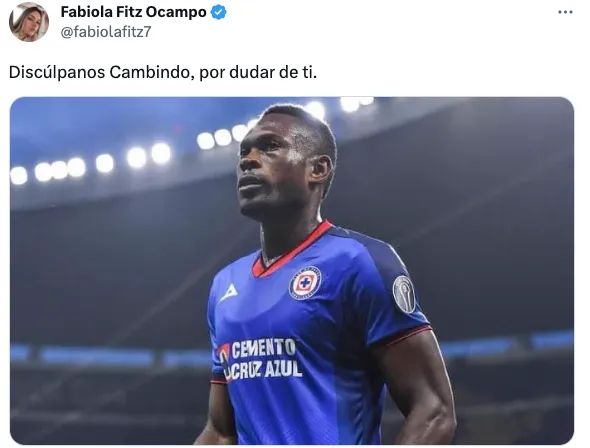Click the red collar of the jersey
The width and height of the screenshot is (590, 448).
290,251
